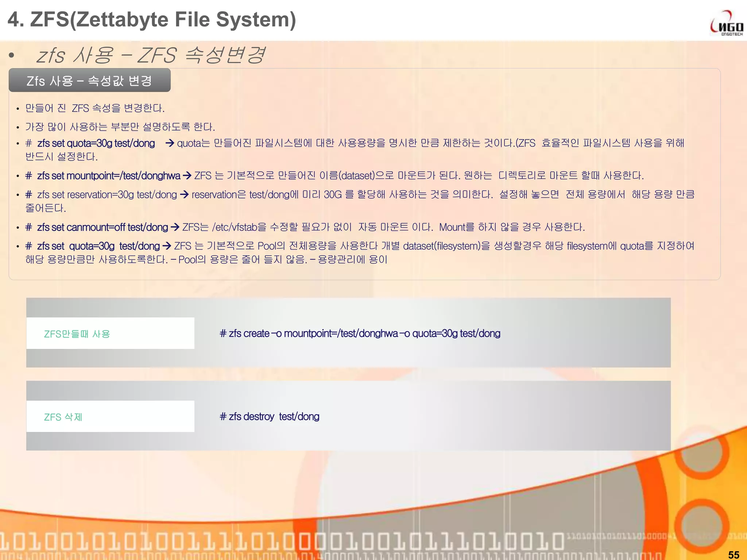747x560 pixels.
Task: Click the text '반드시 설정한다.'
Action: click(x=61, y=157)
